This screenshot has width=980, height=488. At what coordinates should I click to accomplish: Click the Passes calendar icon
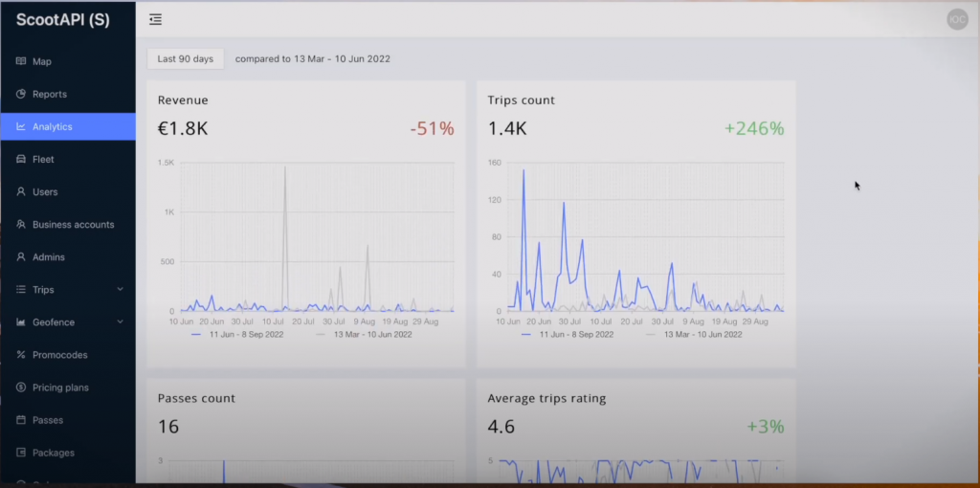coord(21,420)
